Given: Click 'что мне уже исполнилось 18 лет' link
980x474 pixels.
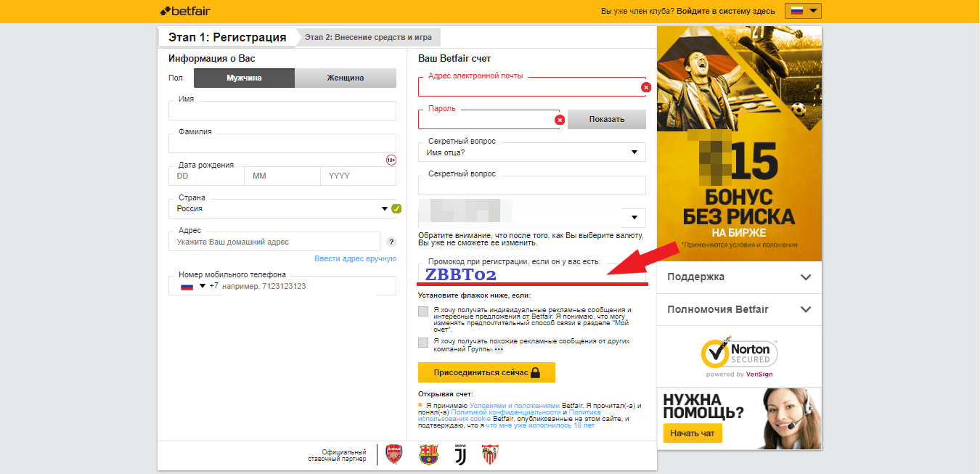Looking at the screenshot, I should tap(540, 425).
